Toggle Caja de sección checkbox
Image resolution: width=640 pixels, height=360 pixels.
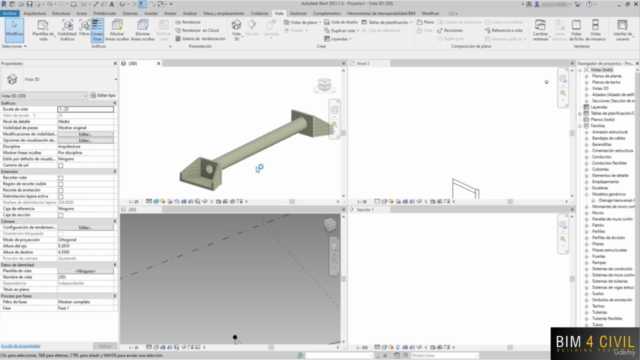60,215
